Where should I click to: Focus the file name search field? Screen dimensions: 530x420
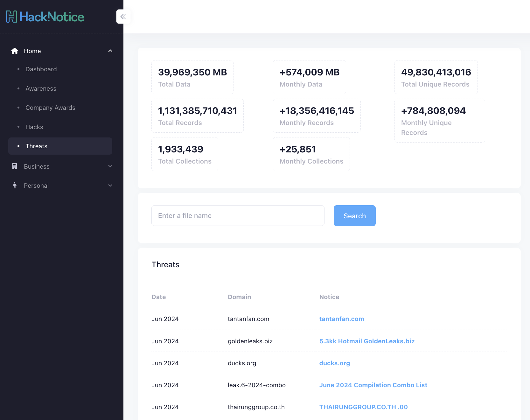click(238, 216)
